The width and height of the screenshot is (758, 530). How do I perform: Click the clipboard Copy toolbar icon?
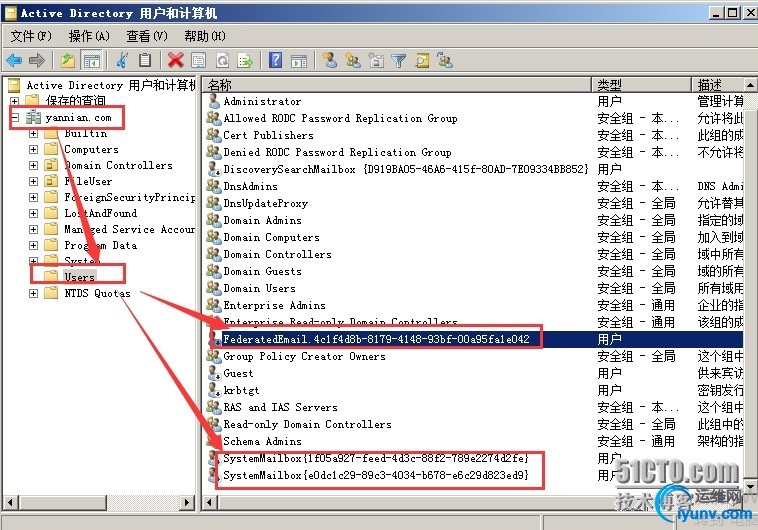(x=145, y=60)
